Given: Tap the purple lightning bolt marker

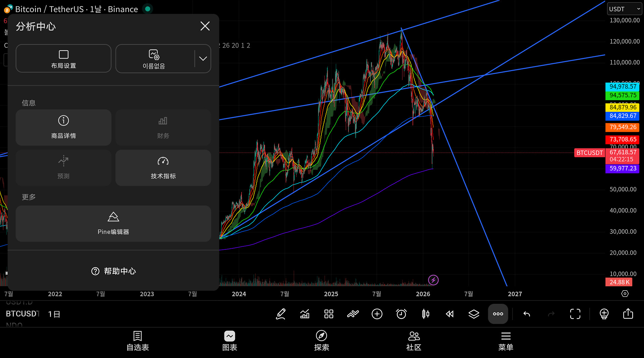Looking at the screenshot, I should pyautogui.click(x=433, y=280).
